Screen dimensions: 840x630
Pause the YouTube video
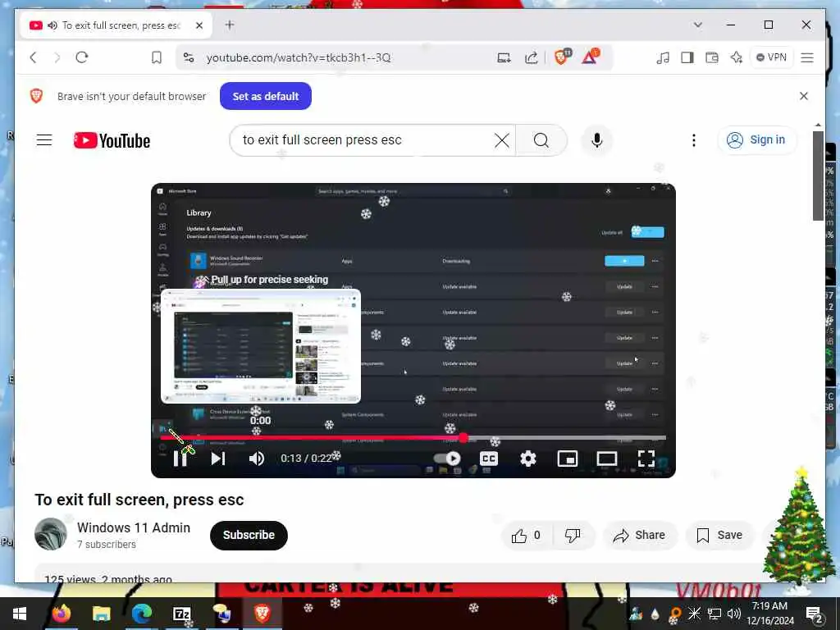(x=180, y=459)
